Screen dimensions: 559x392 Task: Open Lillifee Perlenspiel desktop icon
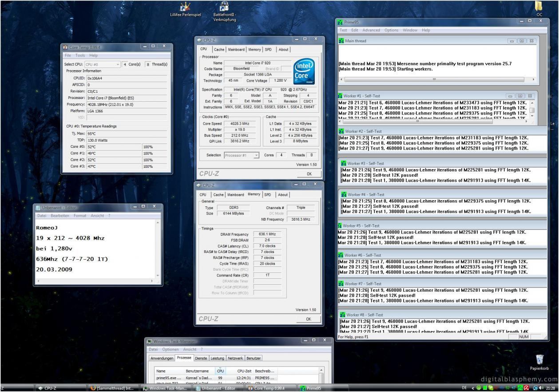click(x=185, y=7)
